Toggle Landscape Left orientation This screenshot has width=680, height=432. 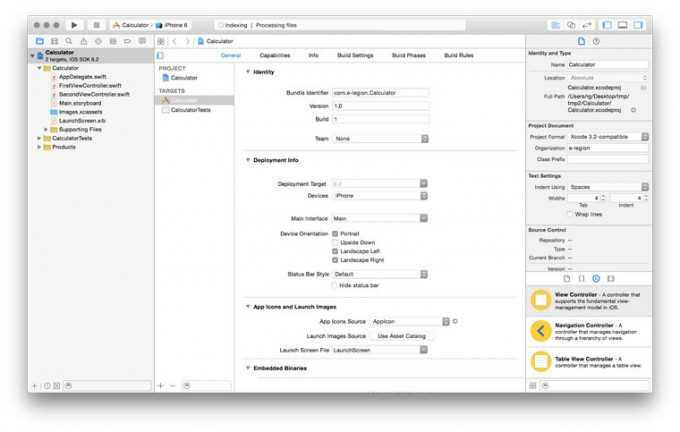point(335,251)
